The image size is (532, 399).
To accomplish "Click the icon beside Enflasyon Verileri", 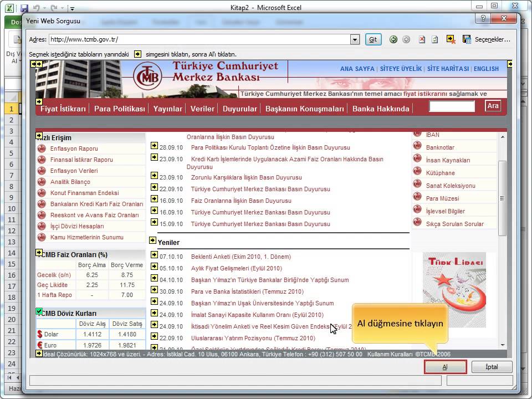I will coord(42,170).
